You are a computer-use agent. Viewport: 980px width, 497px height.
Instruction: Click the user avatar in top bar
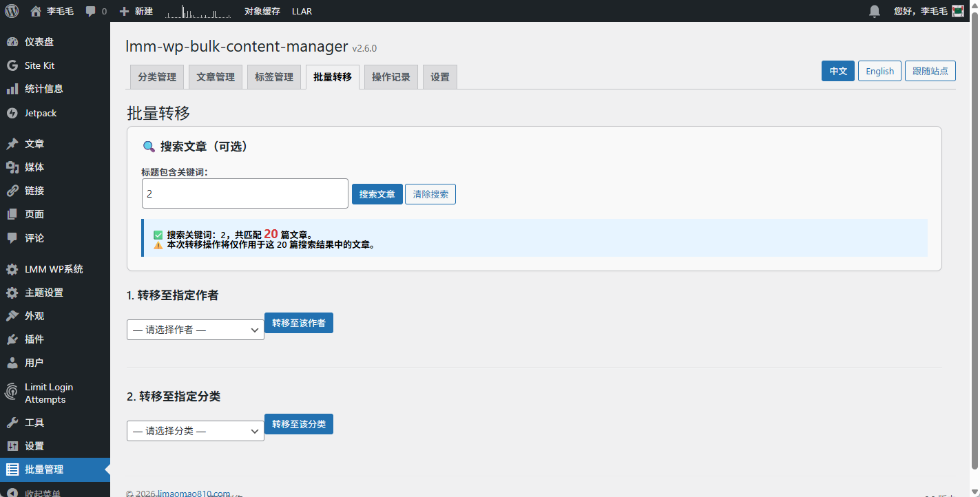click(958, 11)
